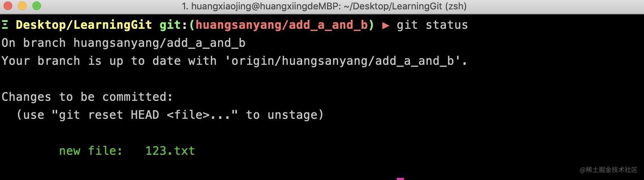Click the magenta cursor block at the bottom

click(x=400, y=179)
